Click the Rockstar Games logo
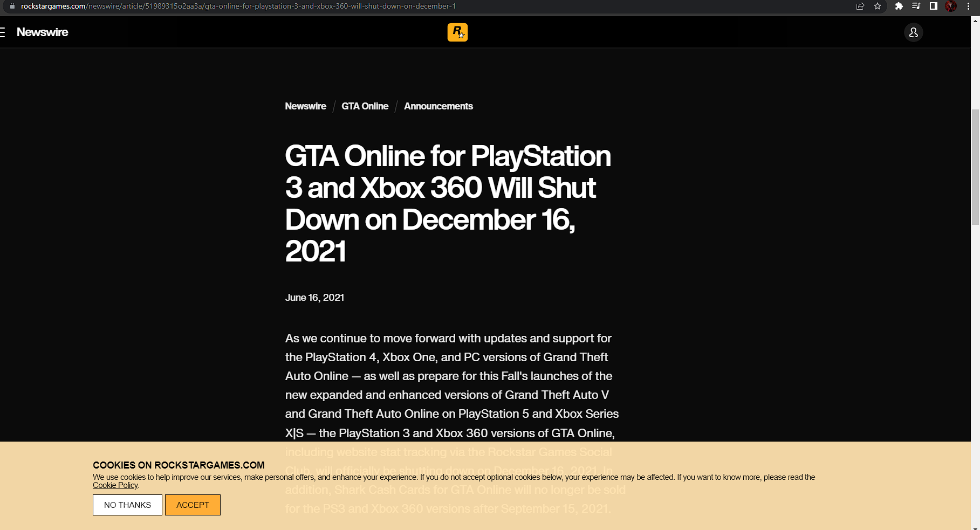Screen dimensions: 980x530 pyautogui.click(x=457, y=32)
